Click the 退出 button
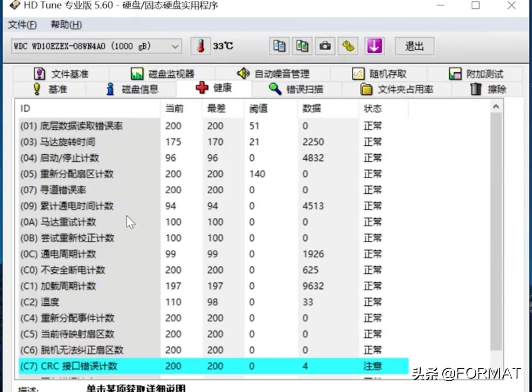The width and height of the screenshot is (532, 392). (x=413, y=46)
